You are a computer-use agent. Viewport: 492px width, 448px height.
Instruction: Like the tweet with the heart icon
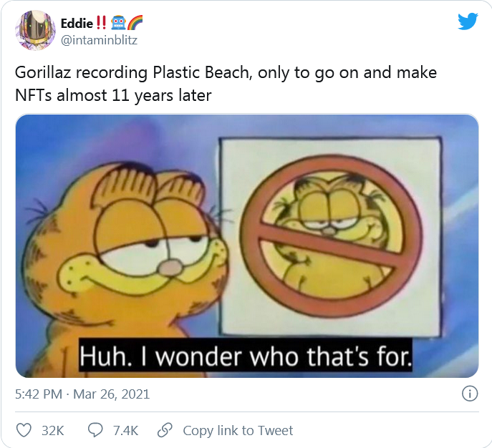pyautogui.click(x=24, y=429)
